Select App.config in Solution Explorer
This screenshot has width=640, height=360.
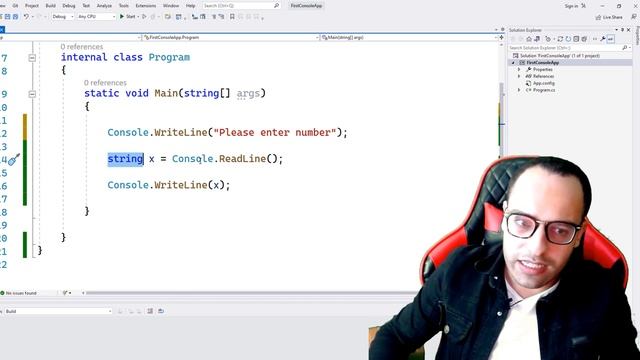543,83
